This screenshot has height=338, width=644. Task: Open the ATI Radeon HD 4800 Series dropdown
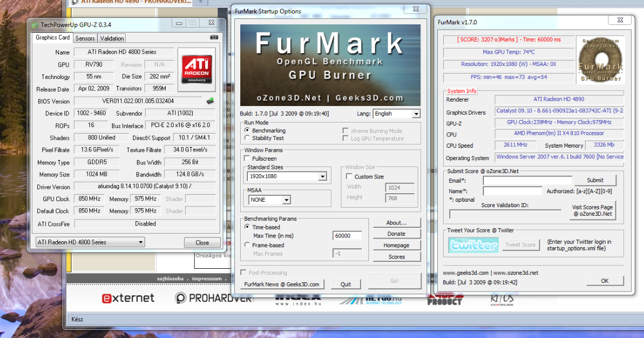point(90,242)
